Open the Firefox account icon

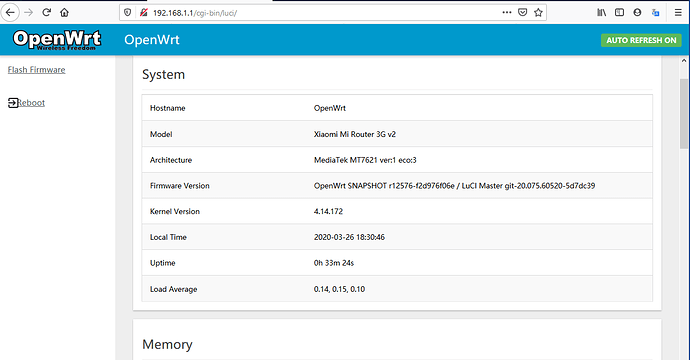coord(637,12)
